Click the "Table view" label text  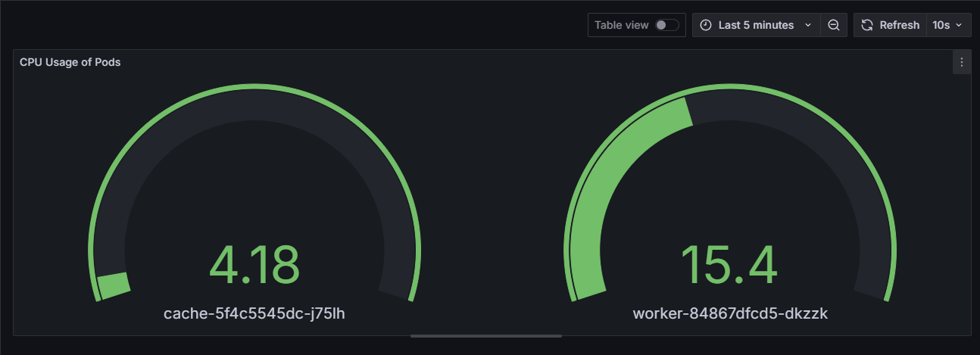[x=621, y=25]
